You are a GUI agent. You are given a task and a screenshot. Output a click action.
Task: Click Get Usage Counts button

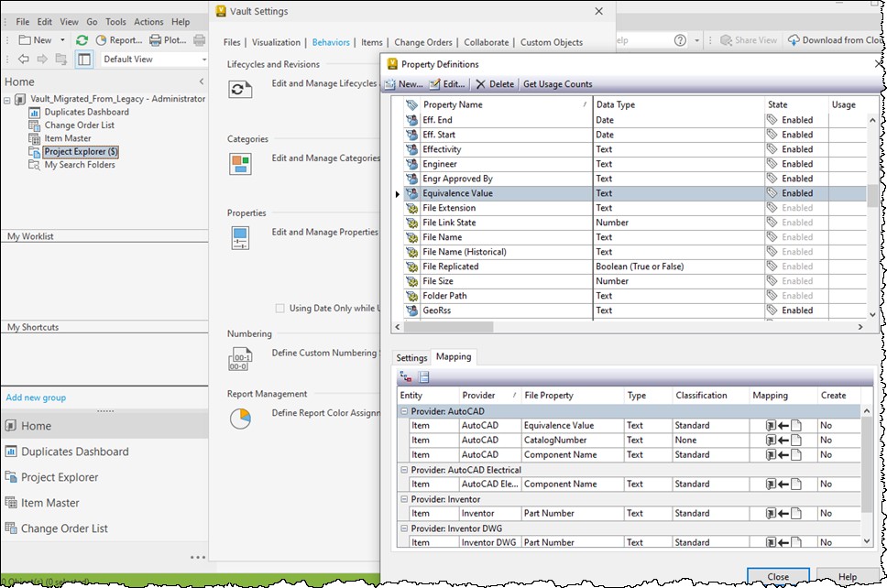(x=558, y=84)
